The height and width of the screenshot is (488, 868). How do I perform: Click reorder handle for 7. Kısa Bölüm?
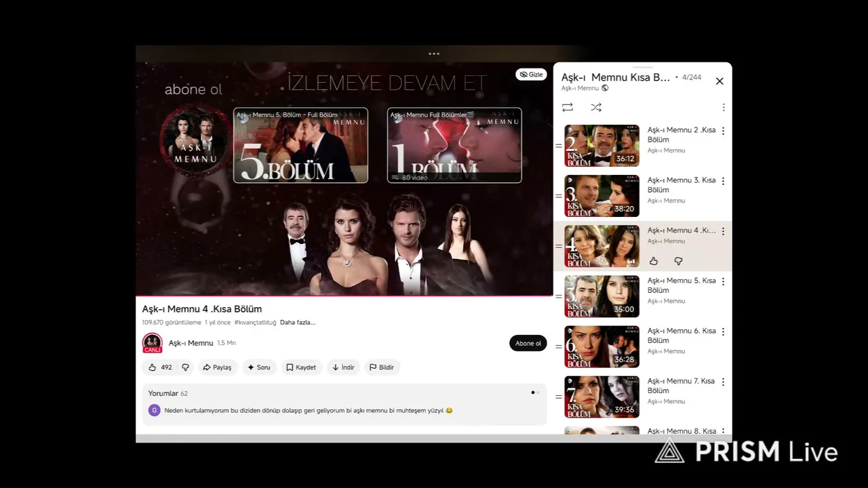(559, 396)
